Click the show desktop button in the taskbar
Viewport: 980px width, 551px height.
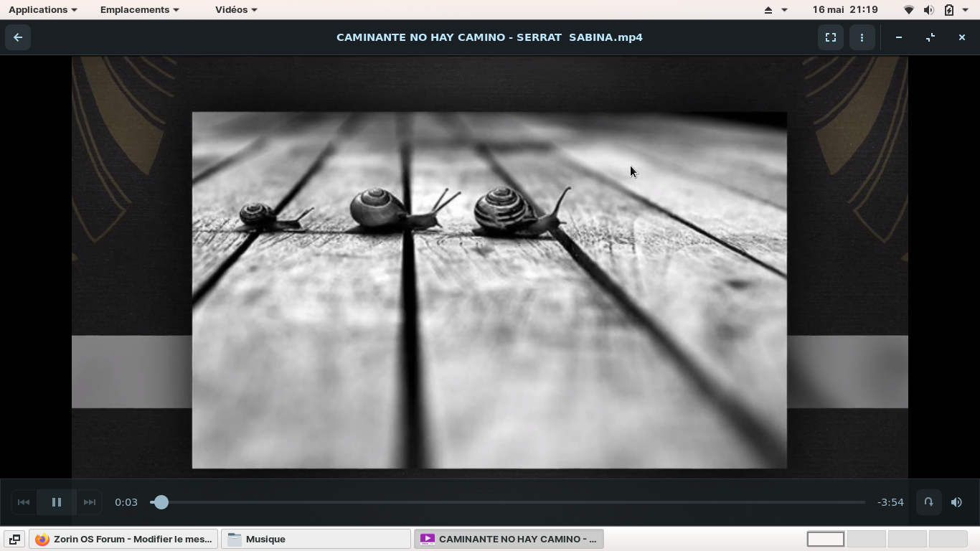[x=14, y=539]
